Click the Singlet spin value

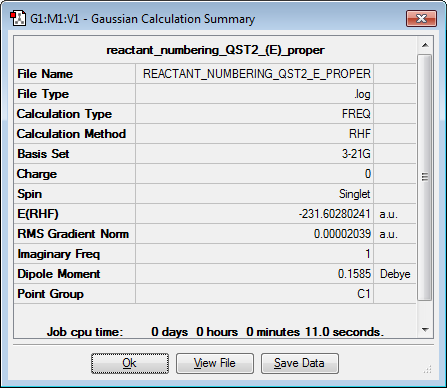tap(354, 194)
